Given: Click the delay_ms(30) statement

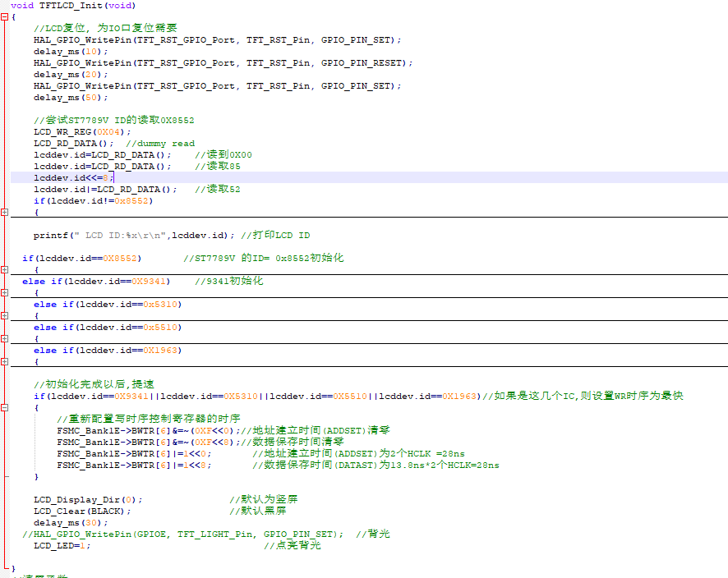Looking at the screenshot, I should pyautogui.click(x=71, y=522).
